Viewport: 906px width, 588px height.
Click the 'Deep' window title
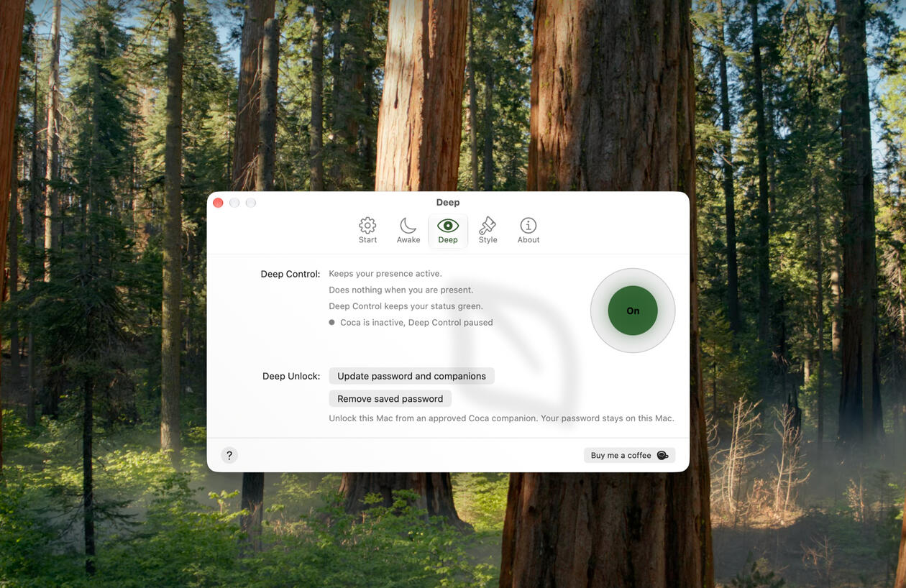tap(448, 203)
